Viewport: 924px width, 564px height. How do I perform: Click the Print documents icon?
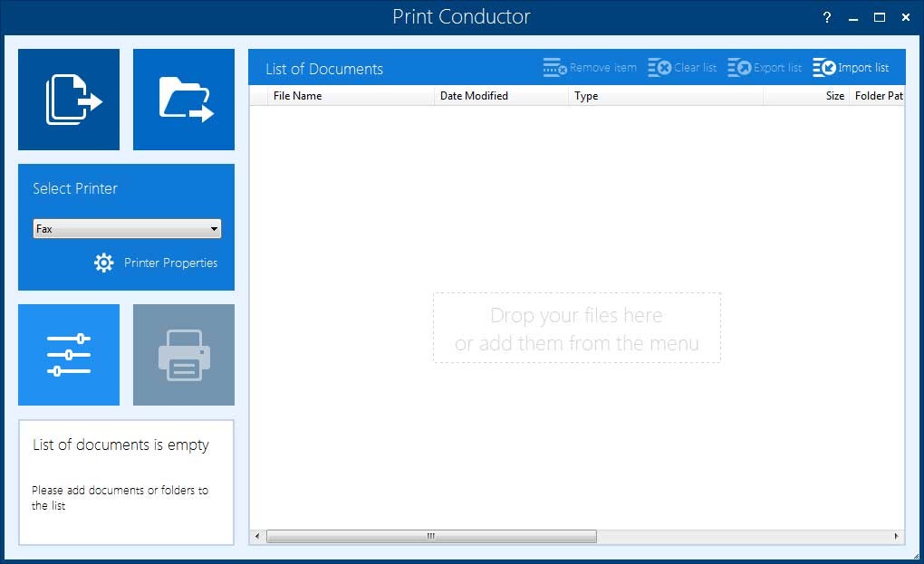[x=183, y=355]
